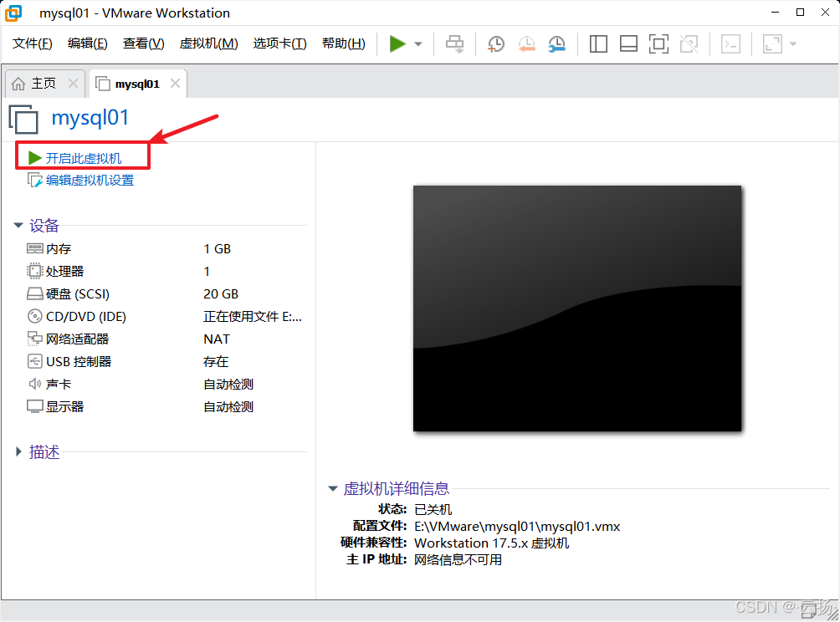Open the 文件(F) menu
This screenshot has width=840, height=622.
[x=32, y=43]
